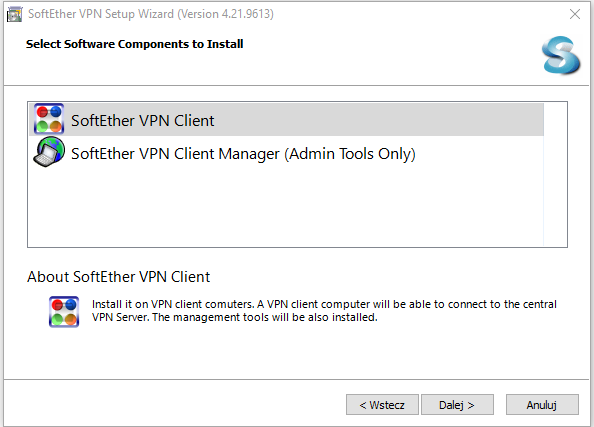Click the blank right side of the highlighted row
Viewport: 594px width, 427px height.
[x=379, y=119]
